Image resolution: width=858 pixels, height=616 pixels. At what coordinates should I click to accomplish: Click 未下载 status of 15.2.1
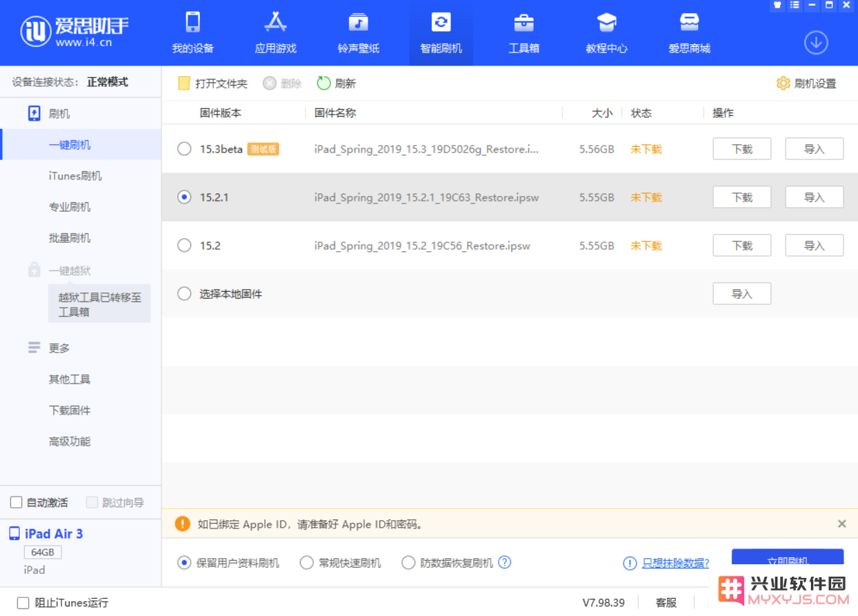646,197
